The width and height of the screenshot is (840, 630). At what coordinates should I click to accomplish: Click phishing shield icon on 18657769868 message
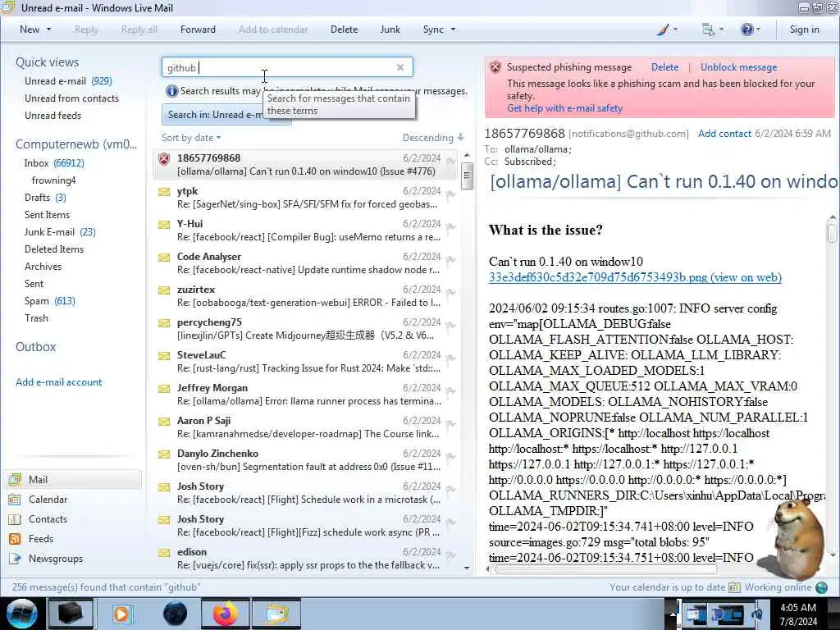pyautogui.click(x=164, y=158)
